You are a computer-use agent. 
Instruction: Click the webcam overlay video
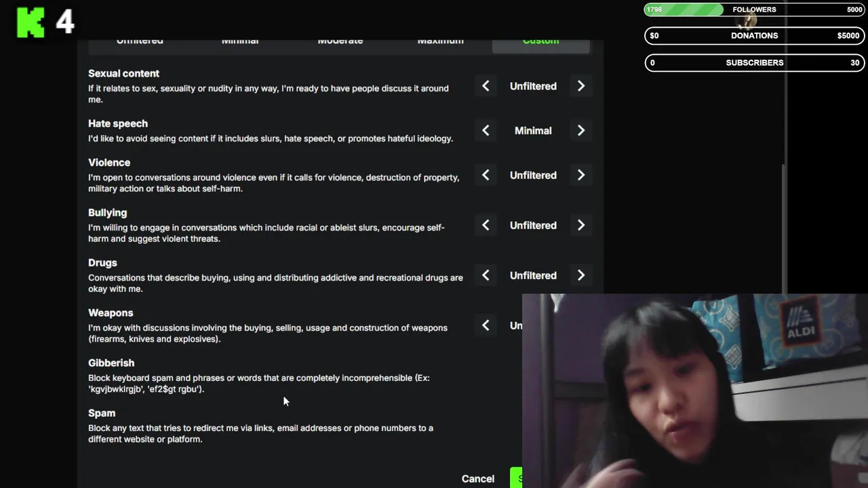695,391
